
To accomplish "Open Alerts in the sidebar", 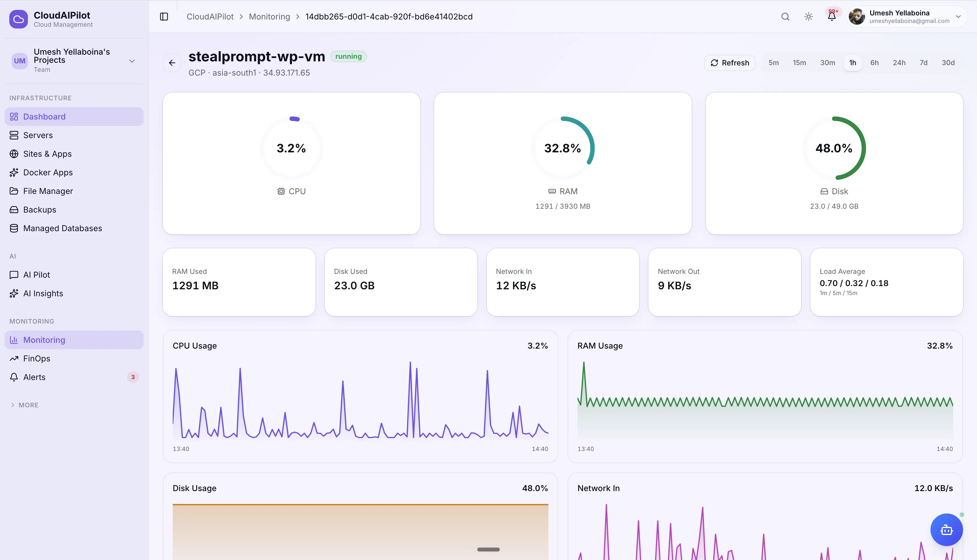I will pyautogui.click(x=74, y=377).
